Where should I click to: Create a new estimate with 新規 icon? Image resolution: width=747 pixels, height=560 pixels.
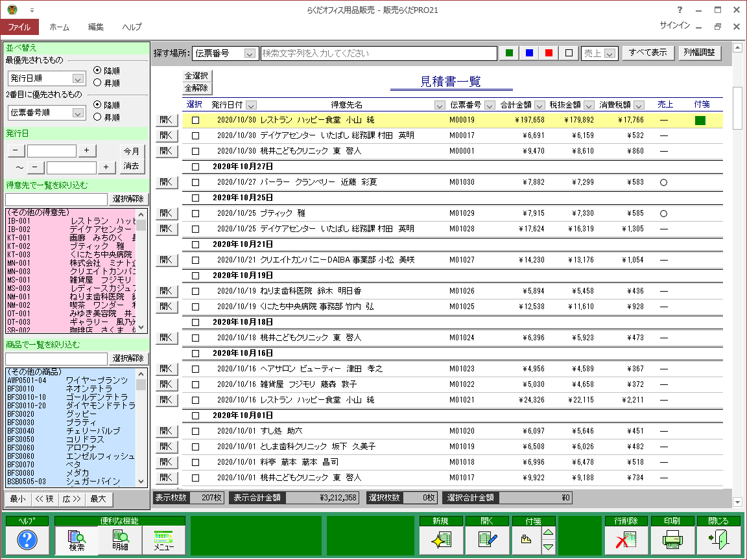pos(441,540)
